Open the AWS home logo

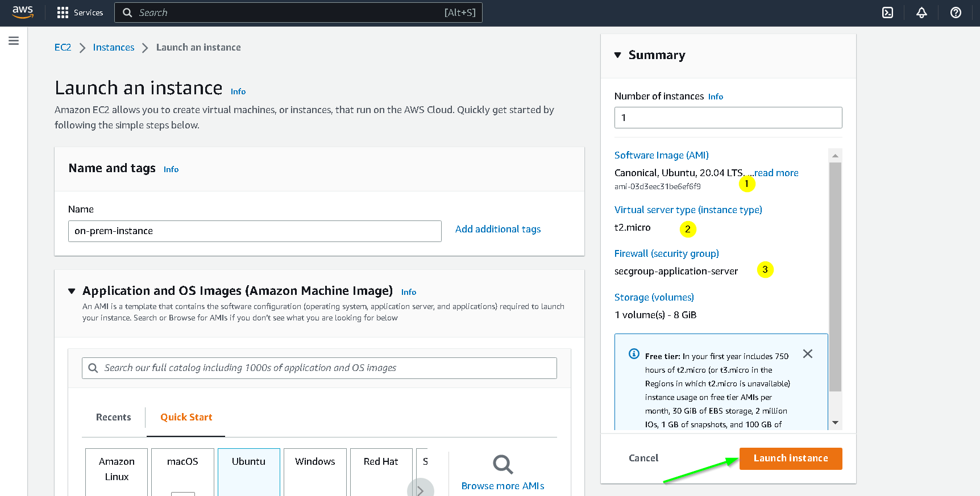coord(23,12)
